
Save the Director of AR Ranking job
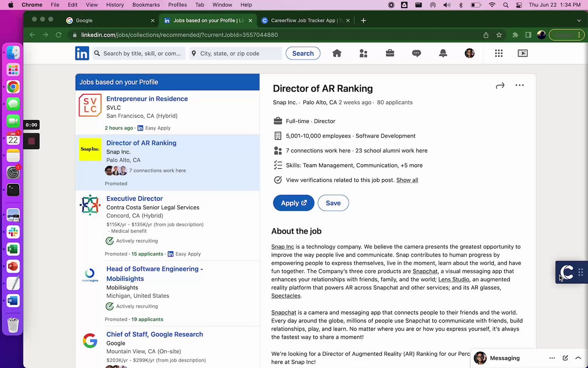click(x=333, y=203)
